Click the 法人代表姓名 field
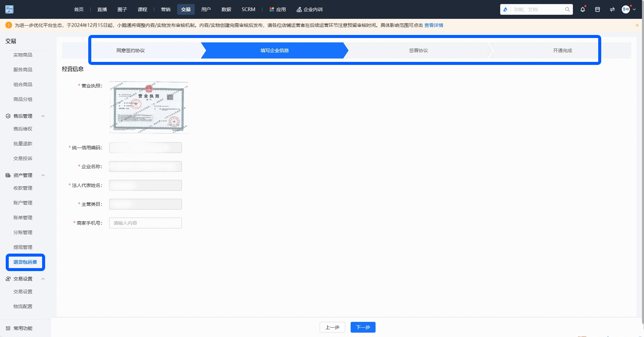 tap(146, 185)
